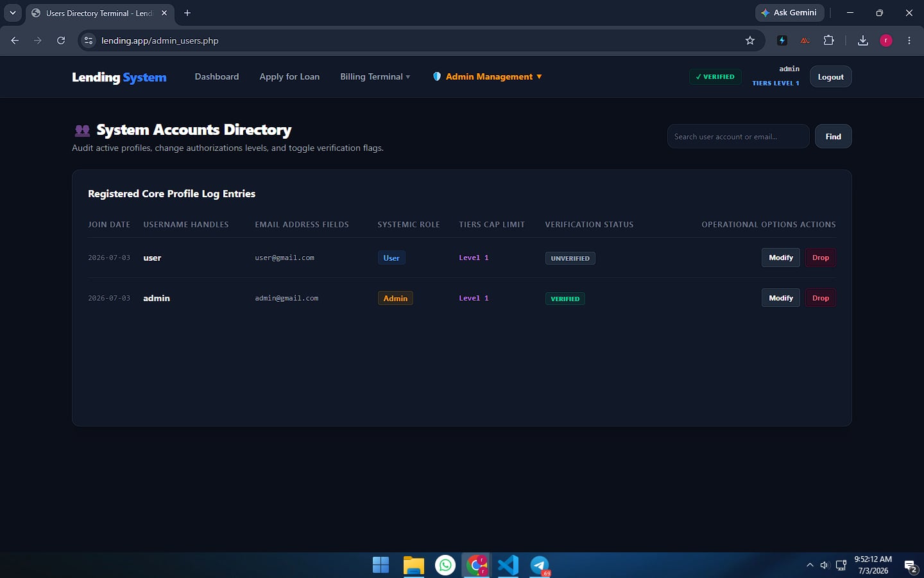
Task: Modify the user account
Action: [781, 258]
